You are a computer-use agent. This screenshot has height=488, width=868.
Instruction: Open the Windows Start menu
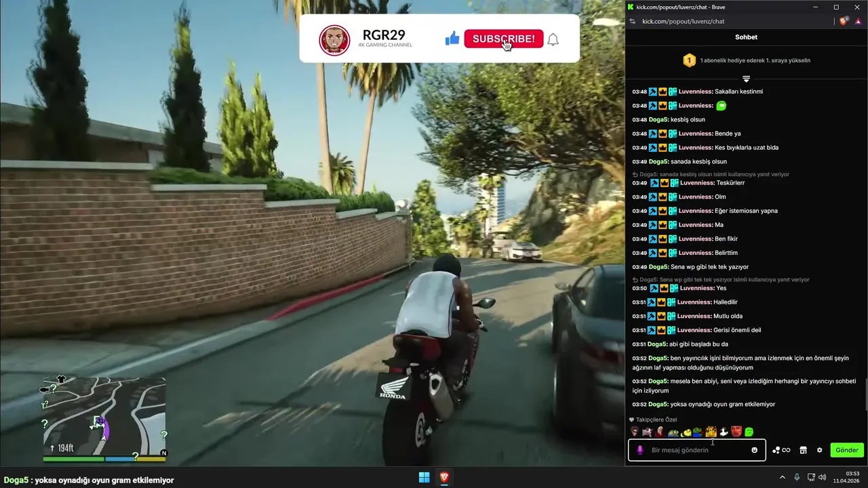[425, 478]
